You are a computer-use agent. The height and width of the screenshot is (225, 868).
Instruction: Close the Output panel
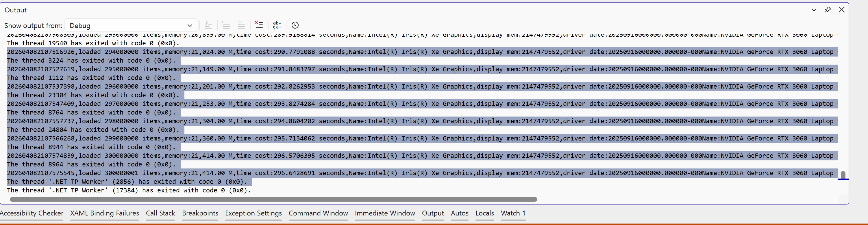(x=841, y=10)
